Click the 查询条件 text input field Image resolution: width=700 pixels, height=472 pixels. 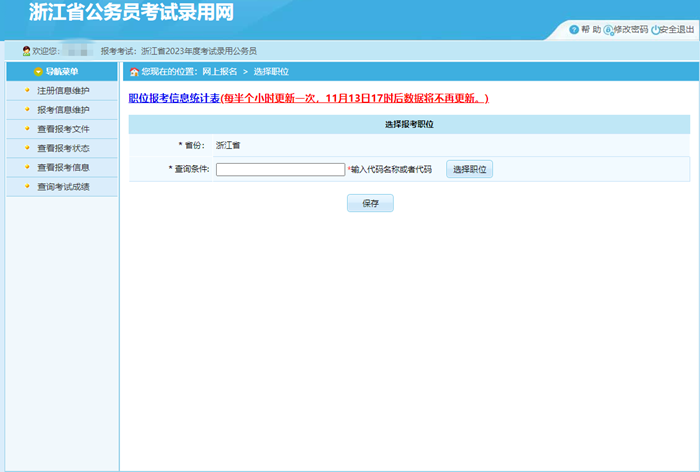(x=280, y=169)
